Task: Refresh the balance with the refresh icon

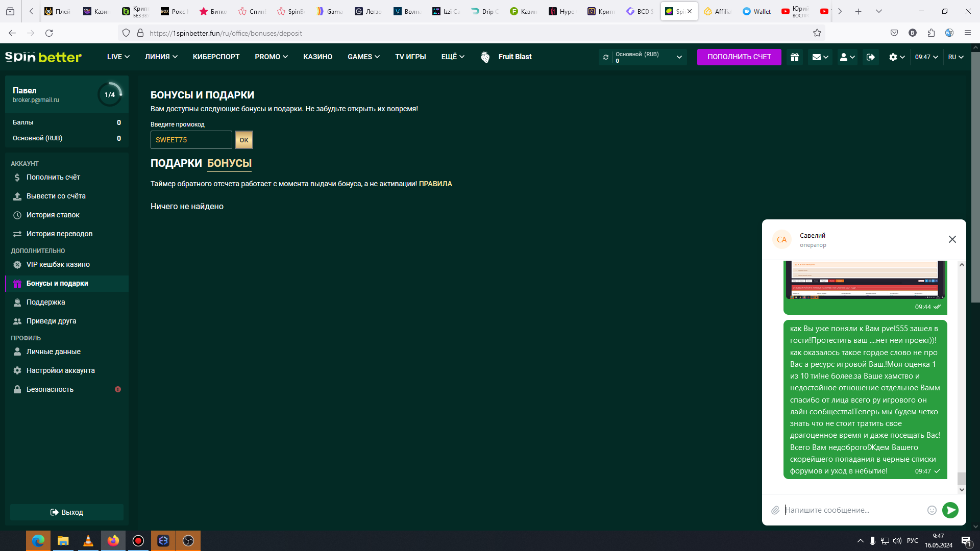Action: [606, 57]
